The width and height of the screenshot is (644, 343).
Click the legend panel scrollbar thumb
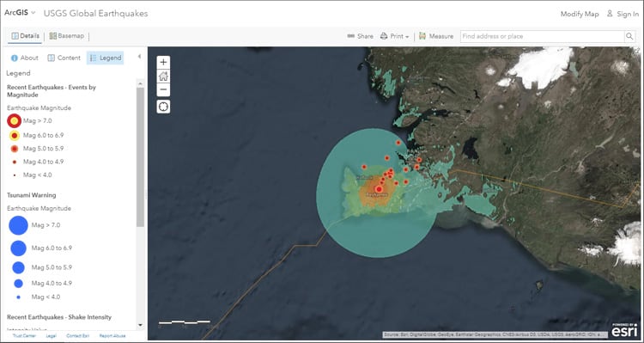tap(141, 156)
